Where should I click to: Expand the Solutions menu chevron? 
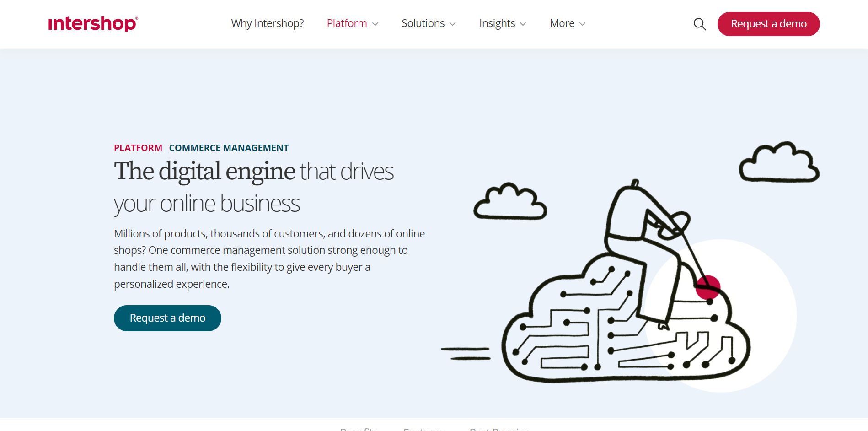[x=453, y=24]
